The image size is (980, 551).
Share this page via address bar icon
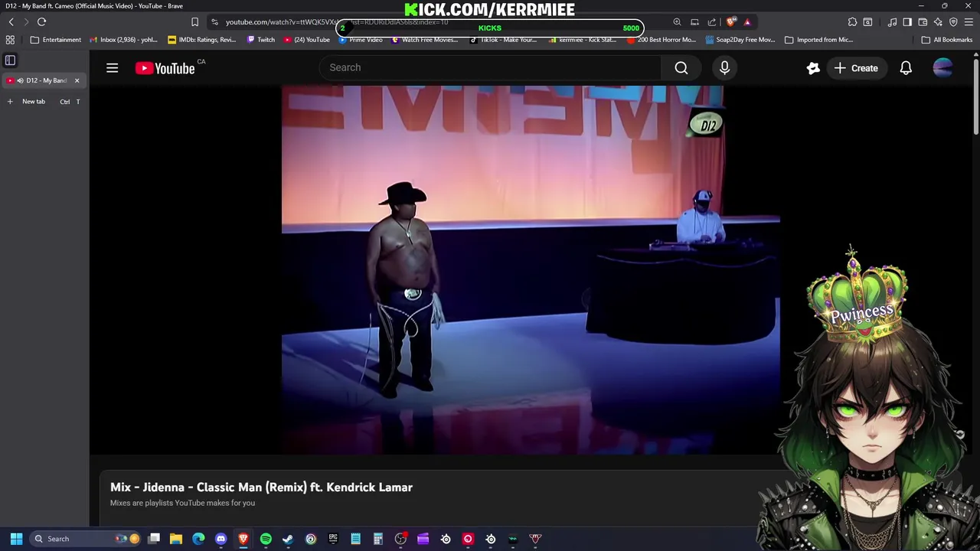(712, 22)
